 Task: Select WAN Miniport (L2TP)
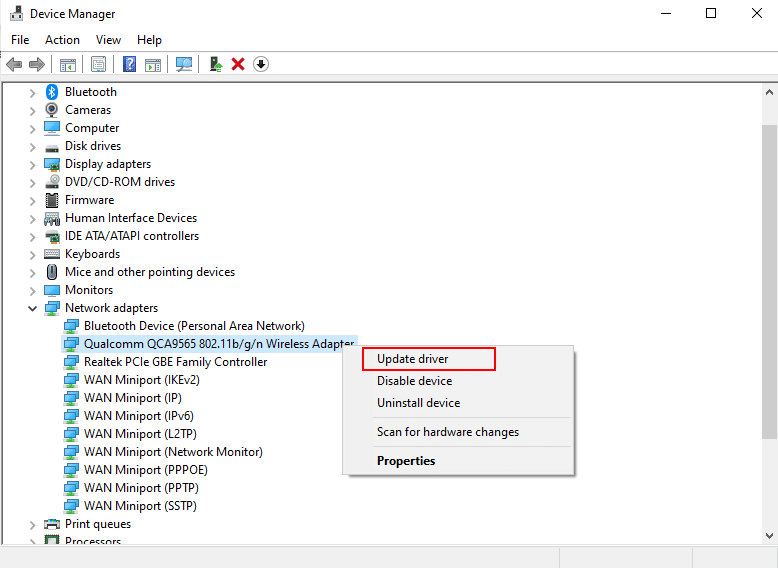(x=140, y=434)
